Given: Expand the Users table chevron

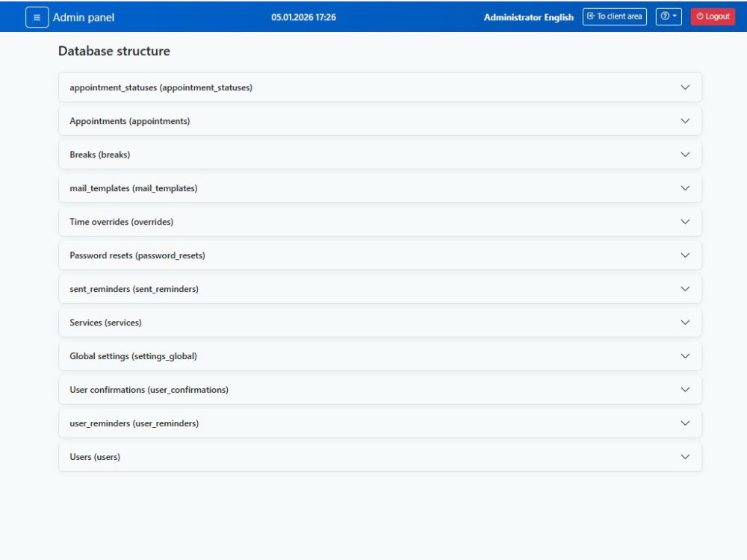Looking at the screenshot, I should click(x=685, y=457).
